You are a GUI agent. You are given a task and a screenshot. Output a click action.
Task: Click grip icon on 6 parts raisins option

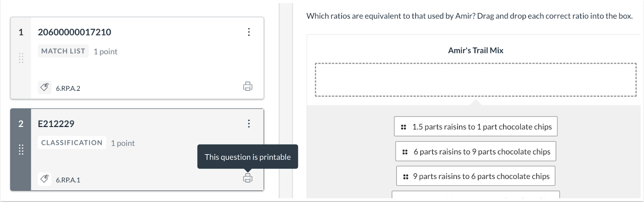click(405, 152)
